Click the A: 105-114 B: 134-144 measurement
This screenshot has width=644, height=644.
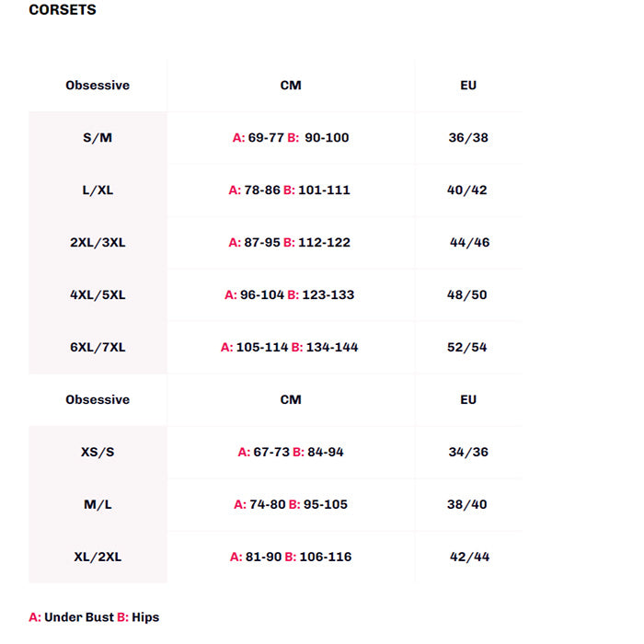(x=290, y=348)
